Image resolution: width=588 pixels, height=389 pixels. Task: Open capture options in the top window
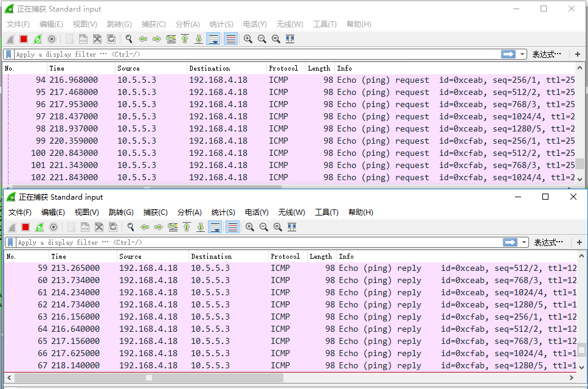52,39
